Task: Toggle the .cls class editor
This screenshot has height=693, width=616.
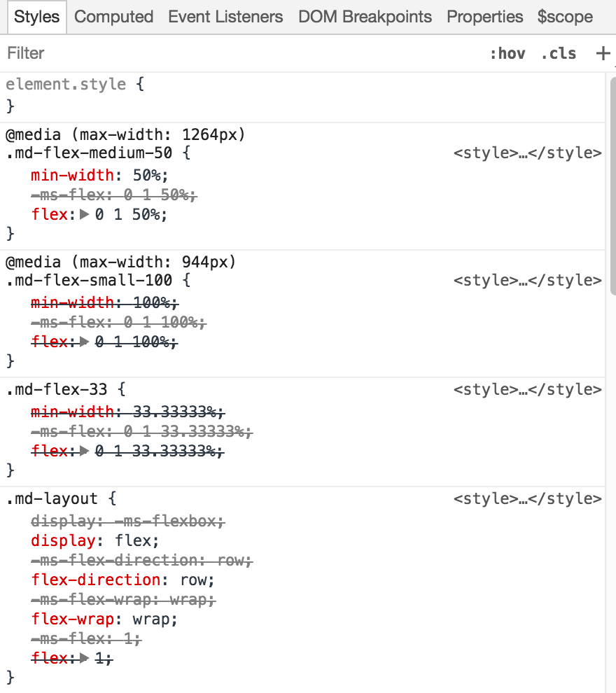Action: click(559, 53)
